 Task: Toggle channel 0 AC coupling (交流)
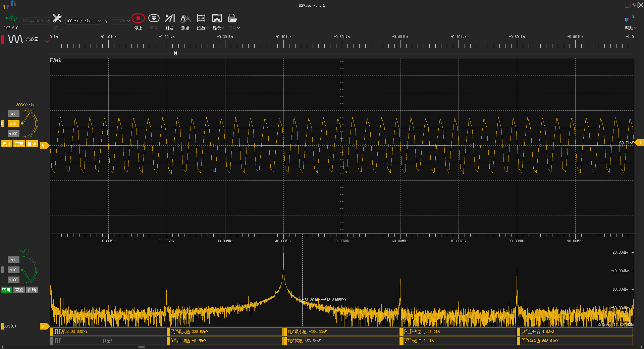pos(19,144)
